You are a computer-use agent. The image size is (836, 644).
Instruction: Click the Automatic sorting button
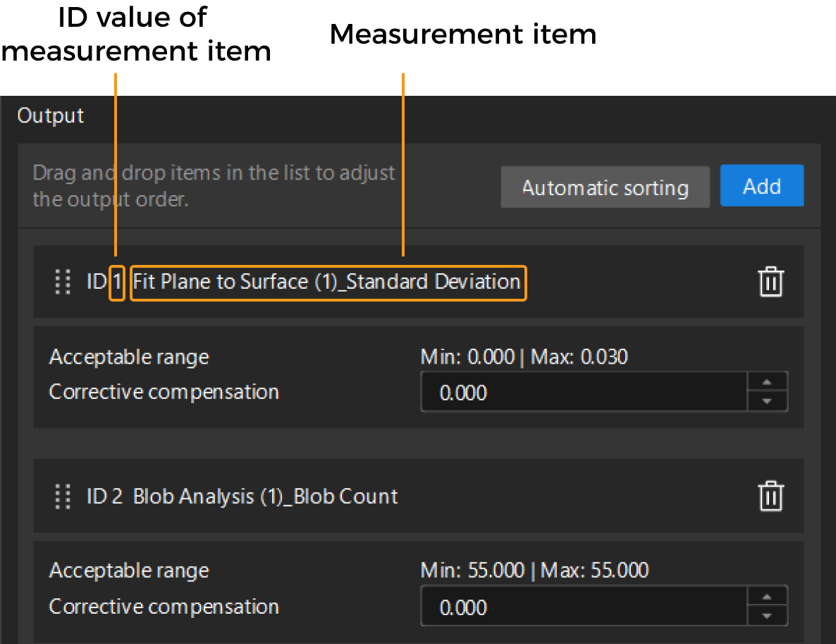pos(605,187)
